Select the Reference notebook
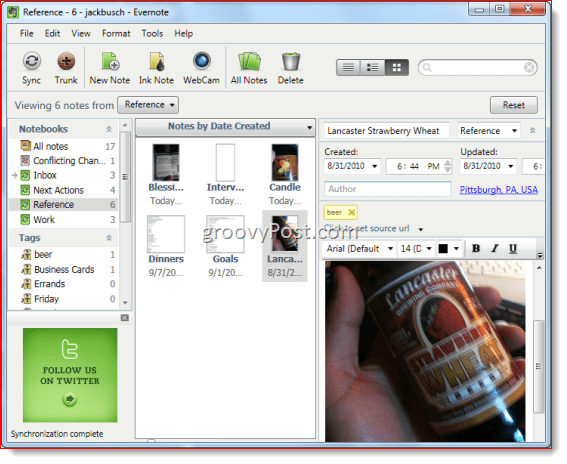 (63, 205)
